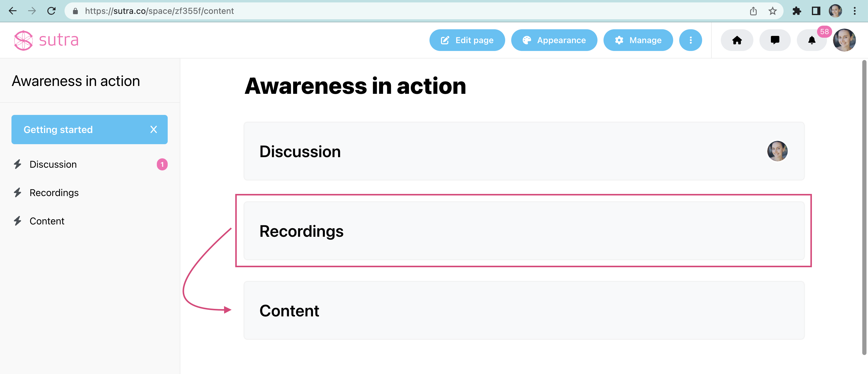
Task: Open the Chrome three-dot menu
Action: pyautogui.click(x=854, y=11)
